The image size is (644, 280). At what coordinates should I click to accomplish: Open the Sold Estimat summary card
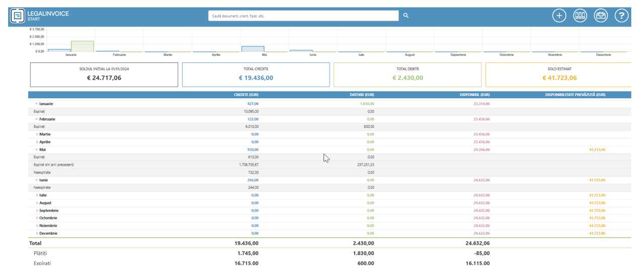558,75
